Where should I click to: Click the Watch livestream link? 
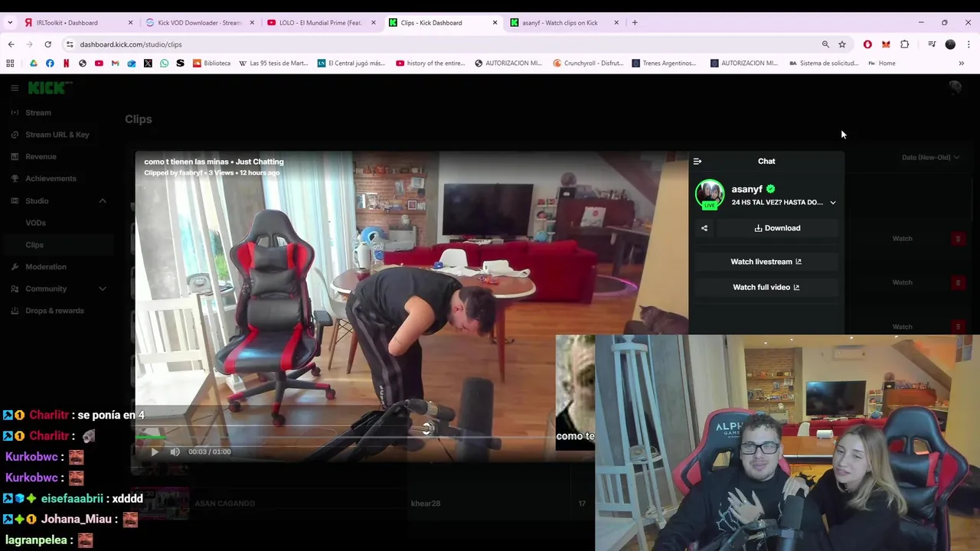tap(766, 262)
